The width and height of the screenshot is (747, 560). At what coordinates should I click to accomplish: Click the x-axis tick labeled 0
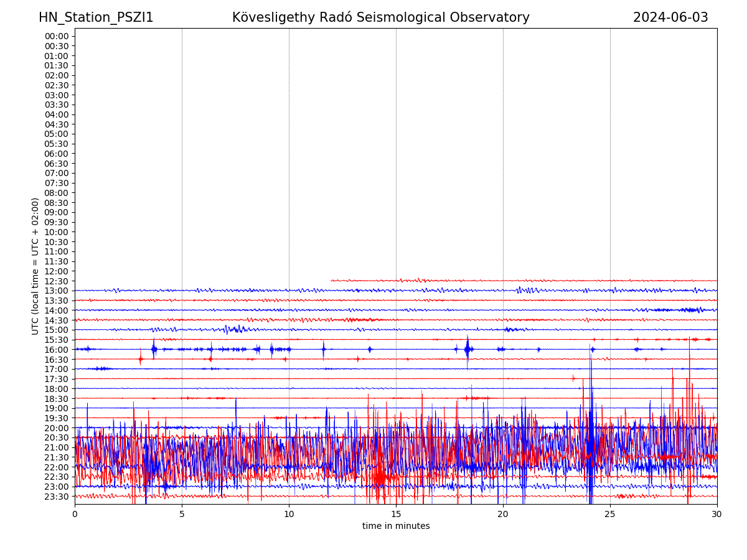[75, 515]
